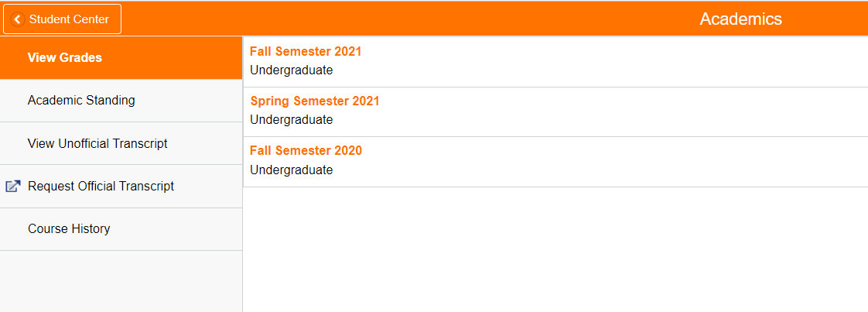
Task: Go back to Student Center
Action: pyautogui.click(x=63, y=19)
